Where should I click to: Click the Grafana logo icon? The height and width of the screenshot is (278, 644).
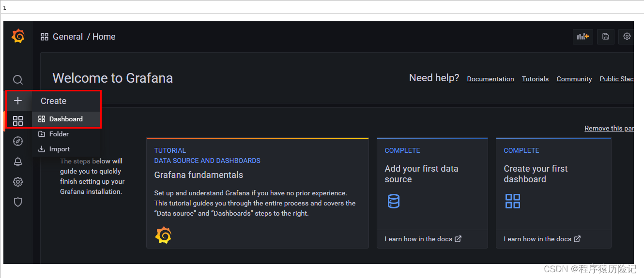(18, 36)
